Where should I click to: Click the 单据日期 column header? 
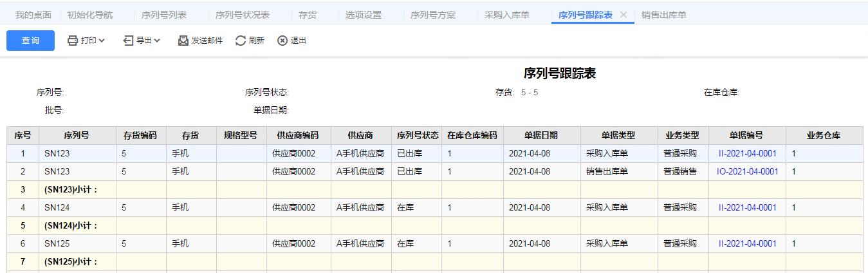(x=541, y=136)
